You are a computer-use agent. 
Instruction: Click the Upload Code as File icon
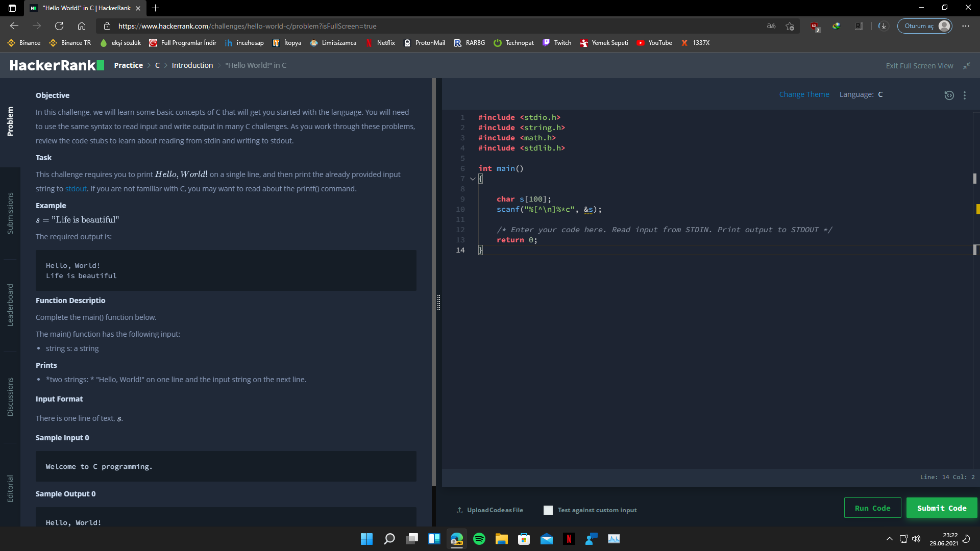click(x=459, y=510)
